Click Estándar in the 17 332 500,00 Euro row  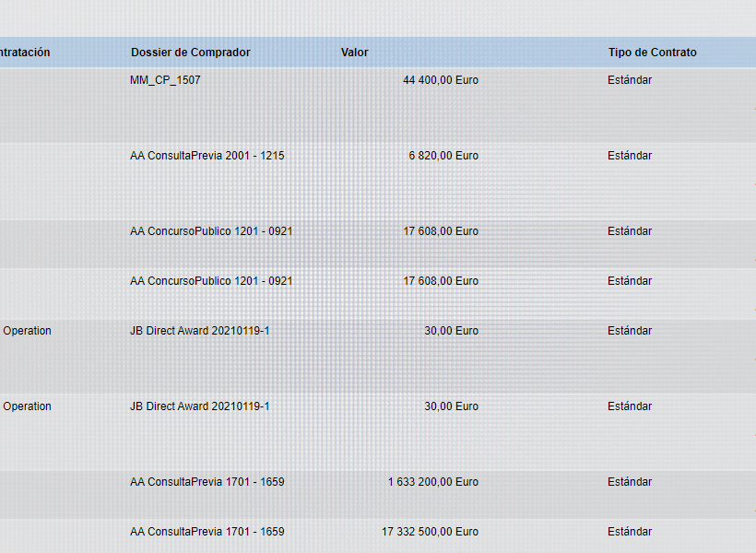click(629, 532)
